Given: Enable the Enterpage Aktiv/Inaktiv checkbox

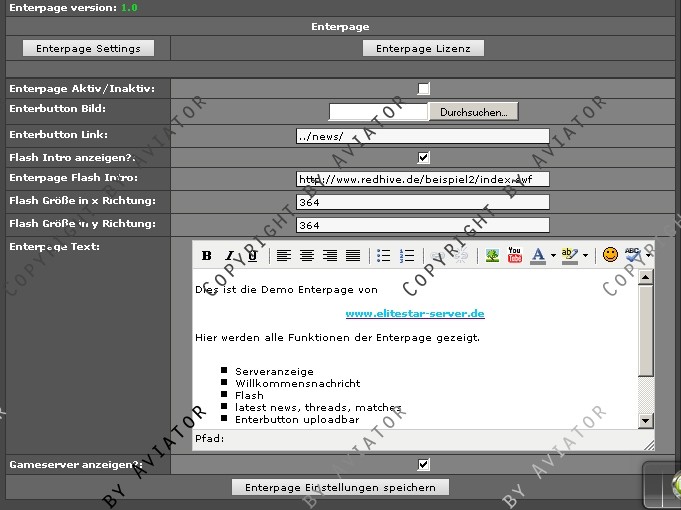Looking at the screenshot, I should pos(424,89).
